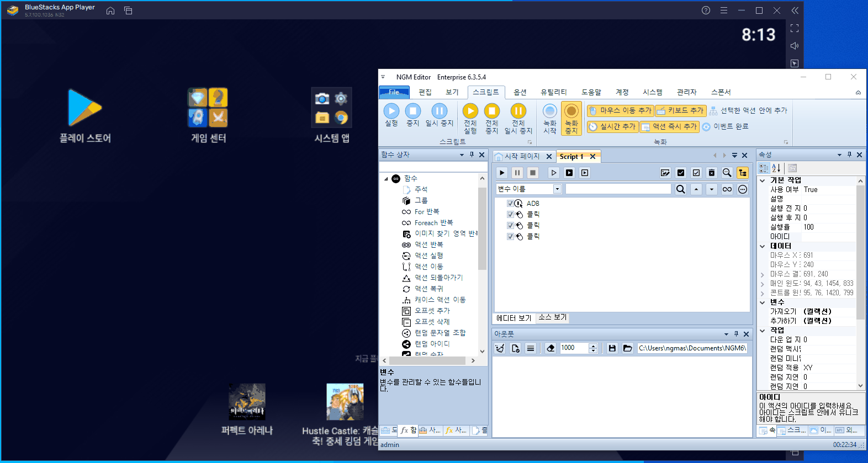The image size is (868, 463).
Task: Expand the 매인 윈도 property row
Action: point(763,284)
